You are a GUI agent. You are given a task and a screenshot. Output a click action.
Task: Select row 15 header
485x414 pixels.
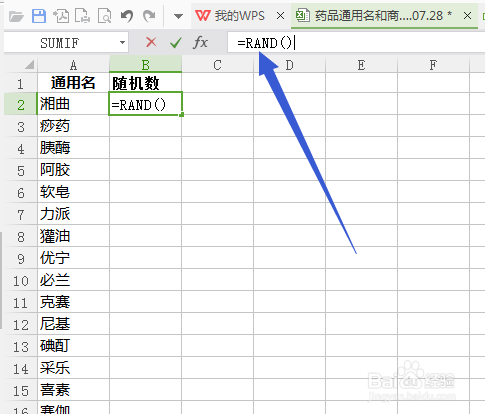[x=20, y=391]
